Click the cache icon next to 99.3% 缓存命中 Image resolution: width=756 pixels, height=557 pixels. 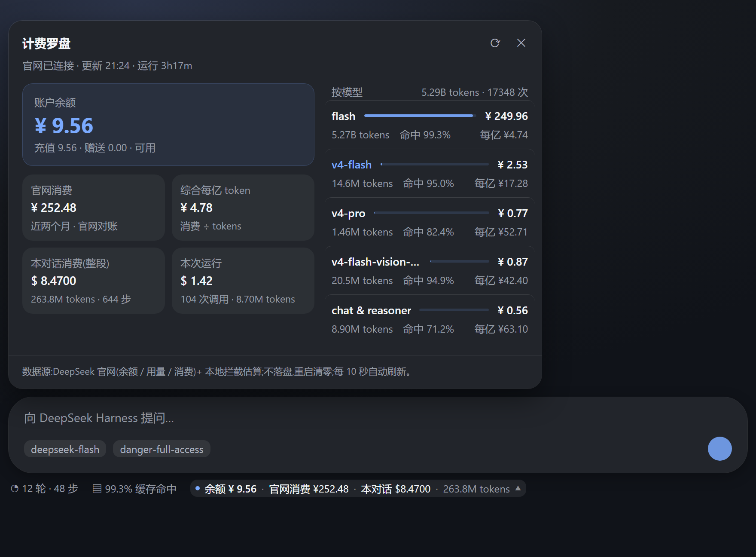pyautogui.click(x=97, y=489)
